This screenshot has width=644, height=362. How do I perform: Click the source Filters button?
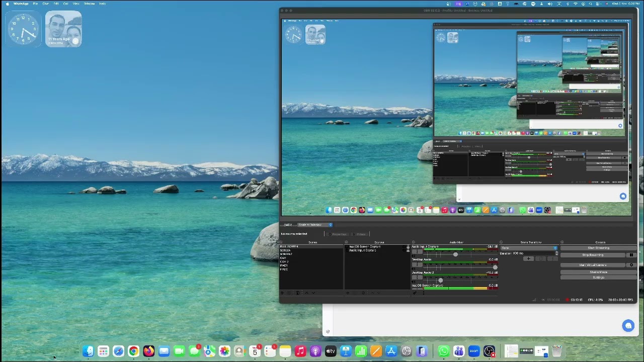point(360,234)
